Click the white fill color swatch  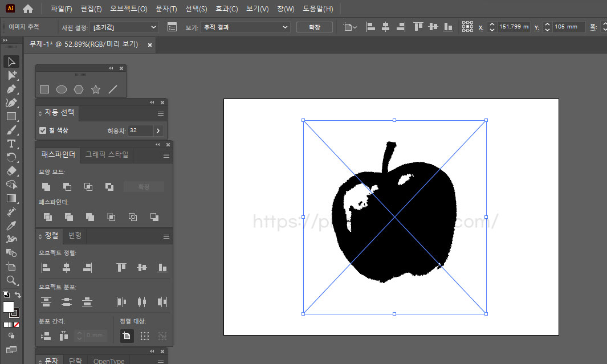[8, 307]
